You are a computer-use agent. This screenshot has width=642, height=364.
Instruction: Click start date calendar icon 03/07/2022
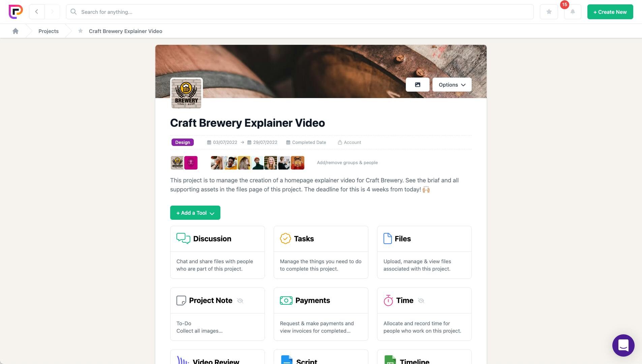click(x=209, y=143)
